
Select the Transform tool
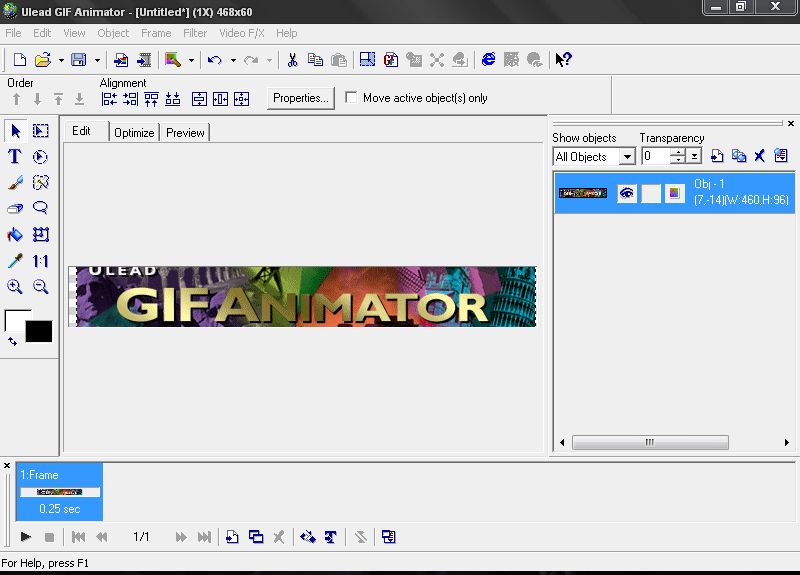point(40,234)
